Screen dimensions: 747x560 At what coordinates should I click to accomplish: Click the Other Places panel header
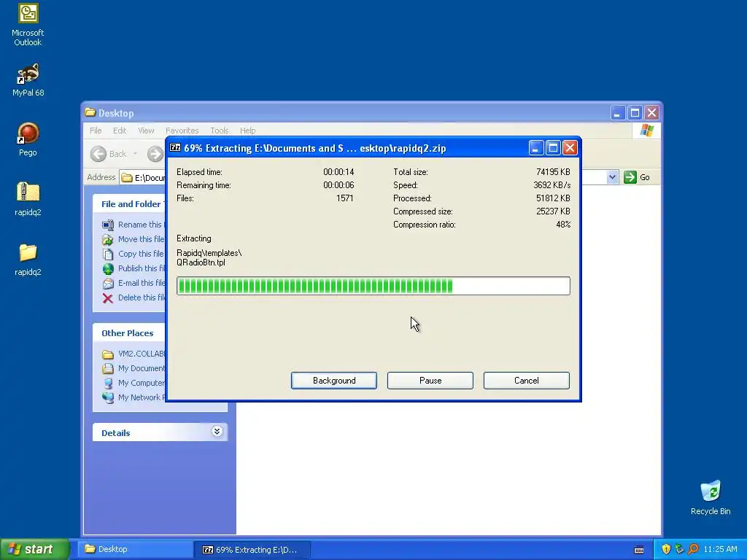127,333
